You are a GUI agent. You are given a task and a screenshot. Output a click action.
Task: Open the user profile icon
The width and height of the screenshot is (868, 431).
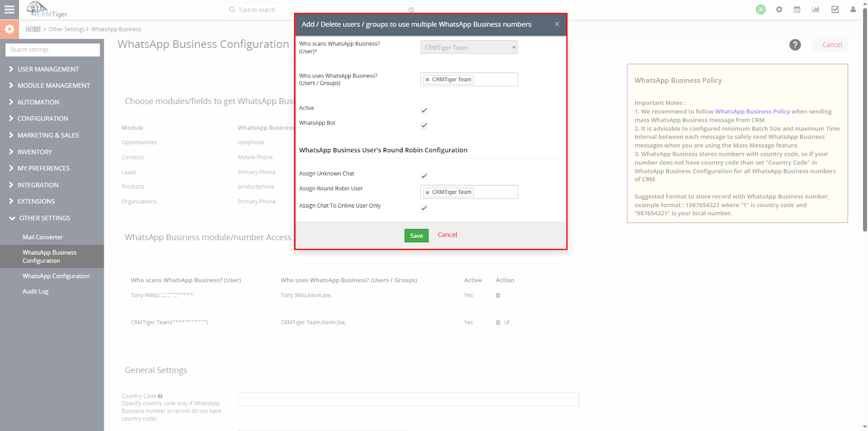coord(853,9)
